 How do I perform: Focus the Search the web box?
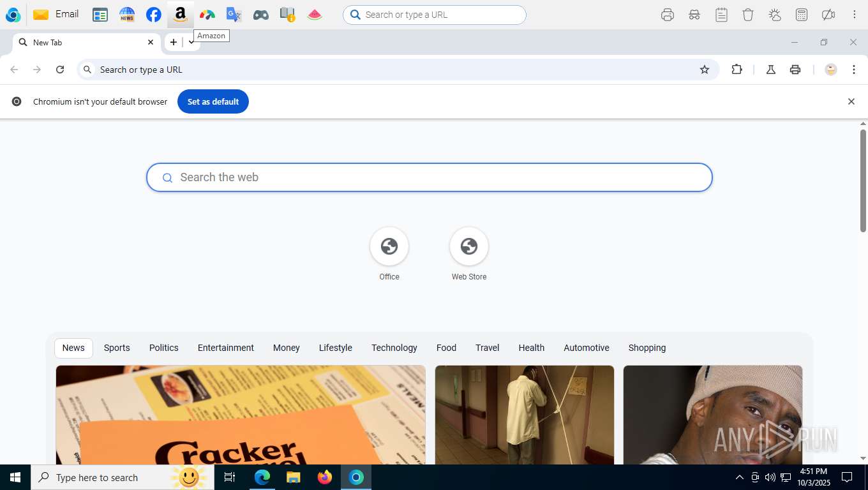coord(430,177)
